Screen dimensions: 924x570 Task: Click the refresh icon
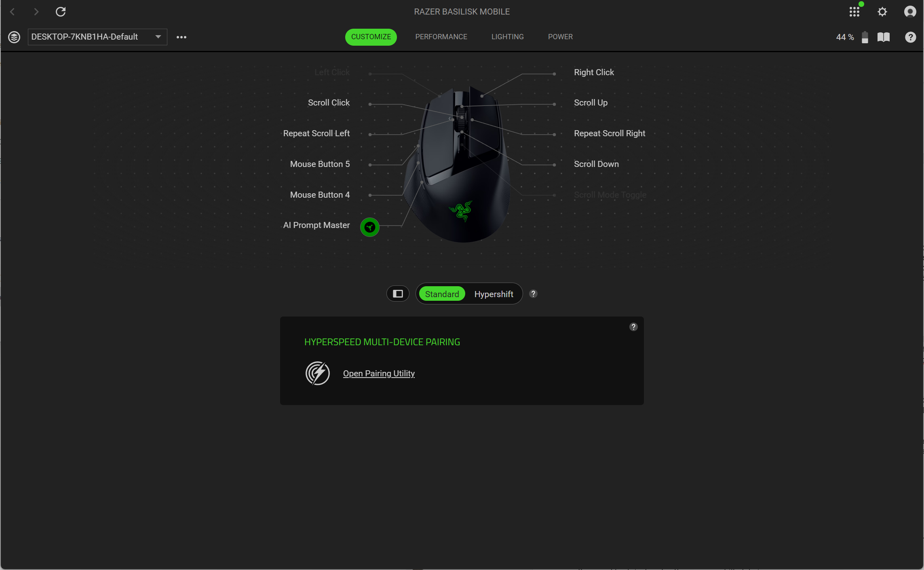click(x=61, y=12)
